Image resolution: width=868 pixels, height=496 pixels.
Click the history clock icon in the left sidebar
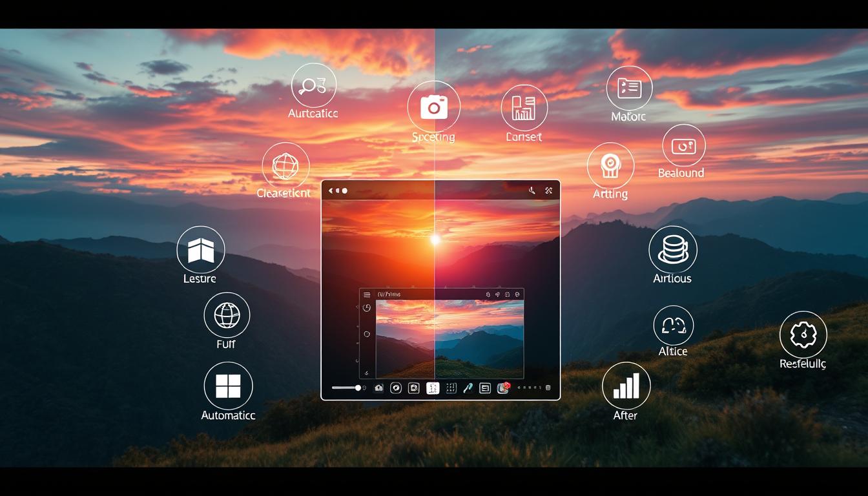pos(367,309)
